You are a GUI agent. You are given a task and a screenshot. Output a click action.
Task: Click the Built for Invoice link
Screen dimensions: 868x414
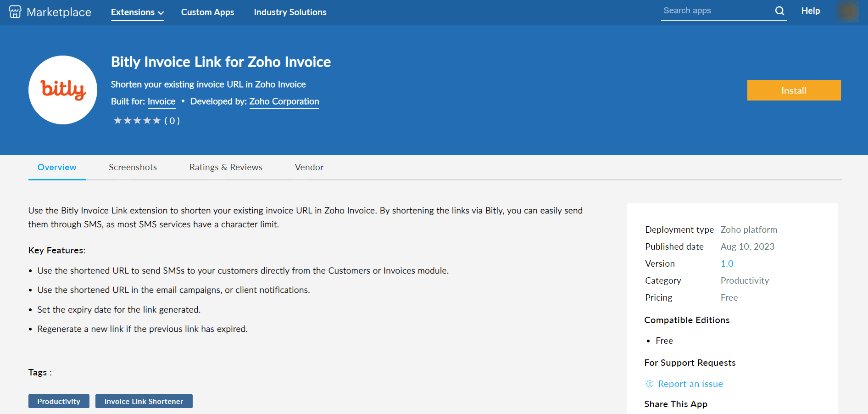[x=161, y=101]
